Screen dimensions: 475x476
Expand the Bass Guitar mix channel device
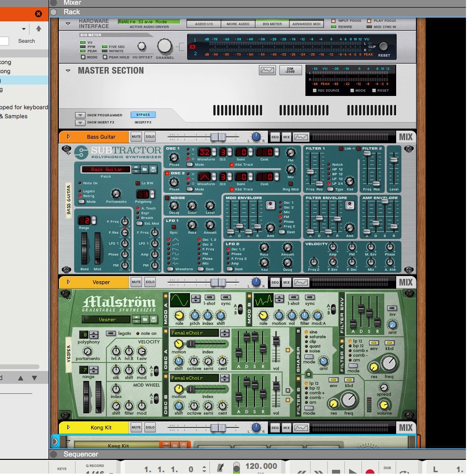pyautogui.click(x=68, y=137)
